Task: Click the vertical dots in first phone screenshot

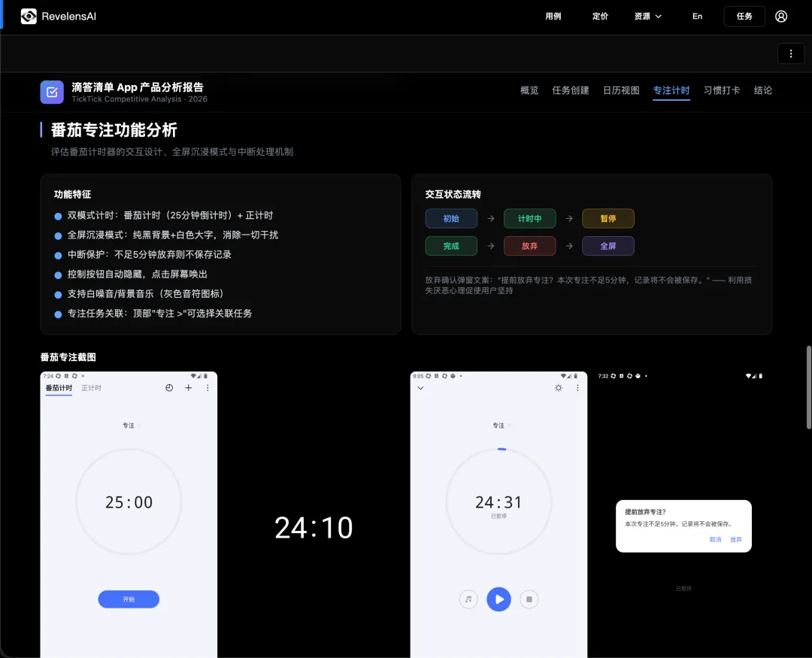Action: pyautogui.click(x=208, y=388)
